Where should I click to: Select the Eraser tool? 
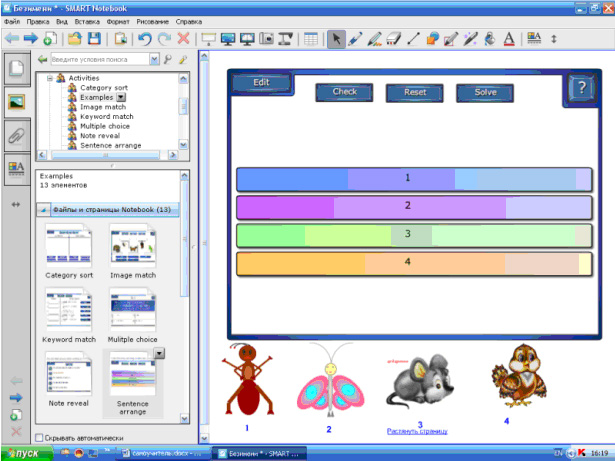coord(392,39)
